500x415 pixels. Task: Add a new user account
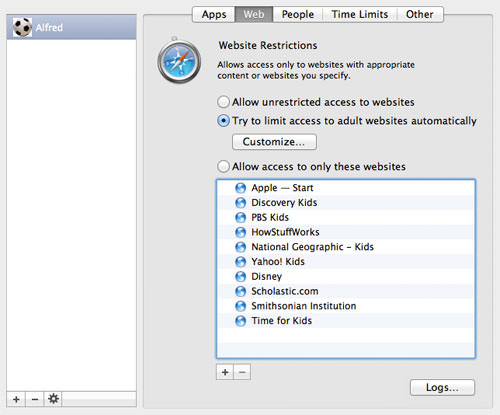(16, 399)
